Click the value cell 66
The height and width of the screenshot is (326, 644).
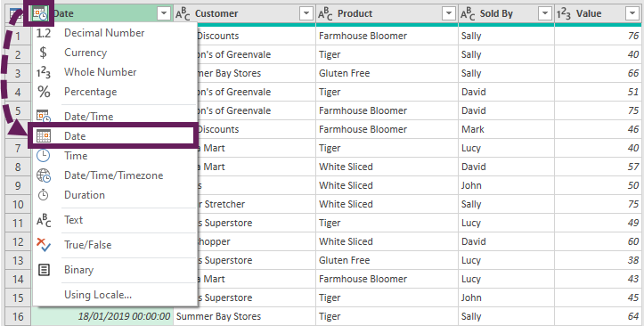click(x=599, y=73)
